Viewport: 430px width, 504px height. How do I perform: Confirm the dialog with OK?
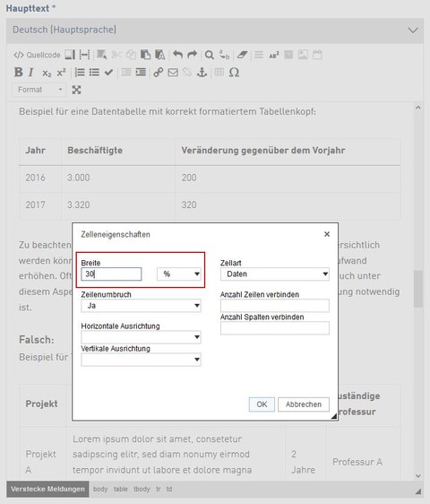(262, 404)
